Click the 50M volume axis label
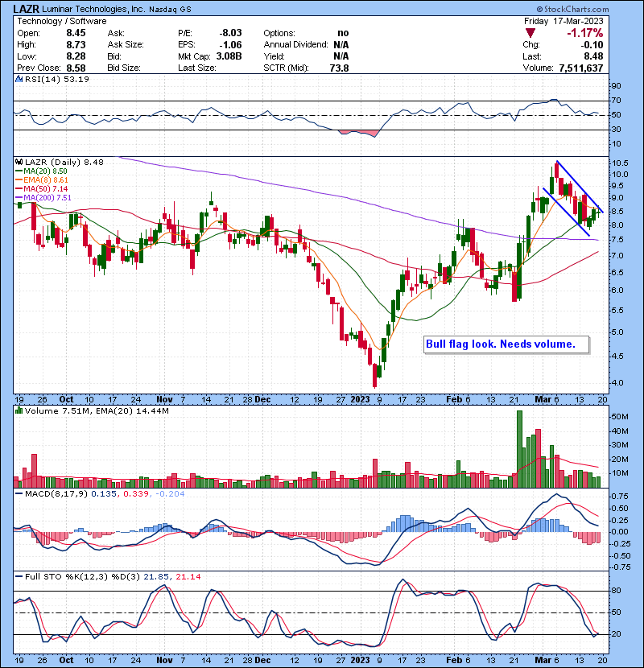Screen dimensions: 644x668 tap(620, 417)
